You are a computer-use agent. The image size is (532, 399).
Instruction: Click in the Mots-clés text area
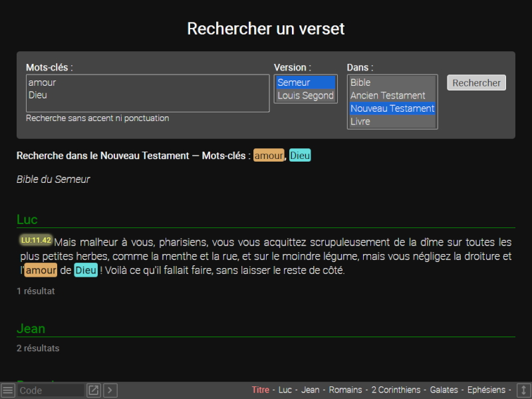click(148, 93)
